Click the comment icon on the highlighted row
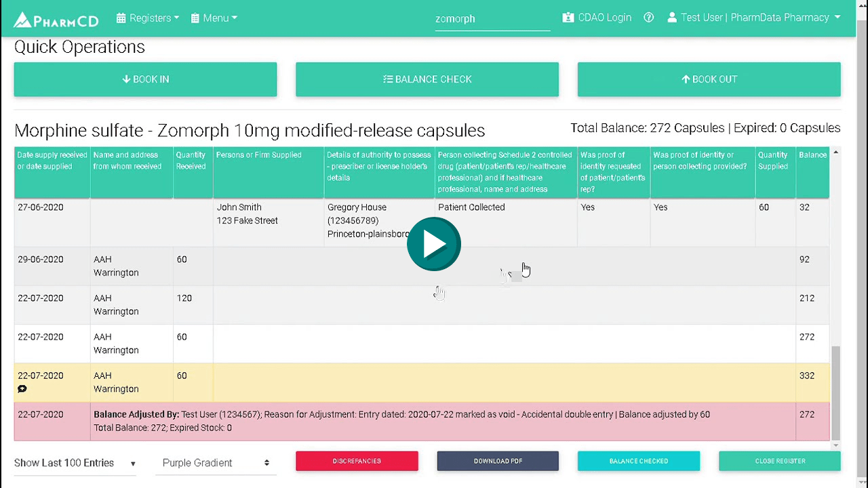Viewport: 868px width, 488px height. click(x=22, y=389)
